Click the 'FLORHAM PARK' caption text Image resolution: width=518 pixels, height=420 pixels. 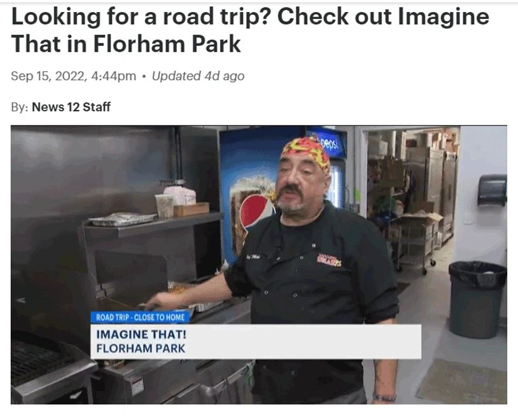[141, 348]
